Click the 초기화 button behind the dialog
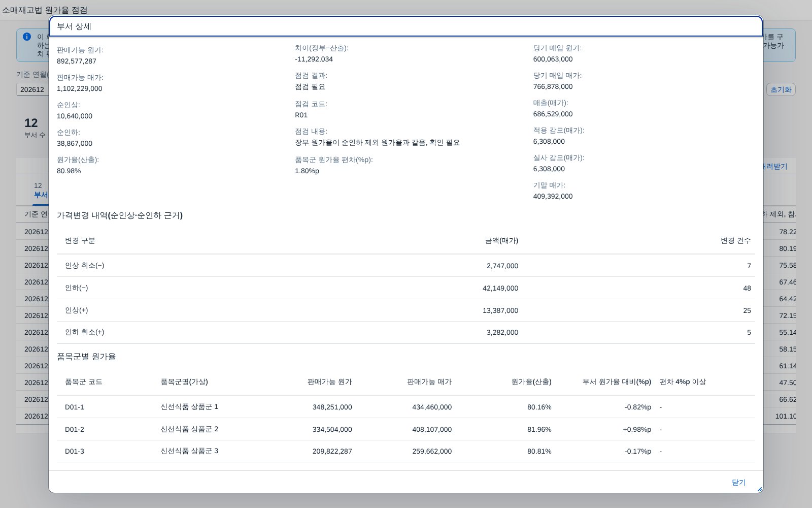812x508 pixels. point(781,89)
